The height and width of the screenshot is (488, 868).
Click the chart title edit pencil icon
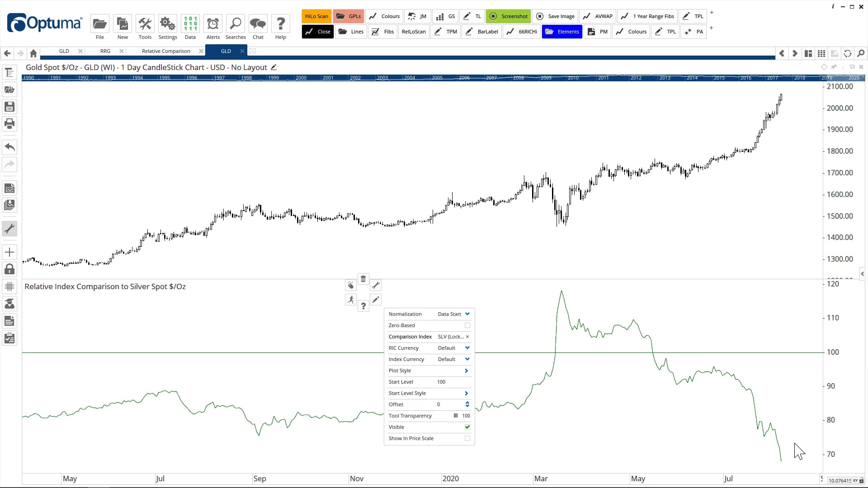tap(274, 67)
